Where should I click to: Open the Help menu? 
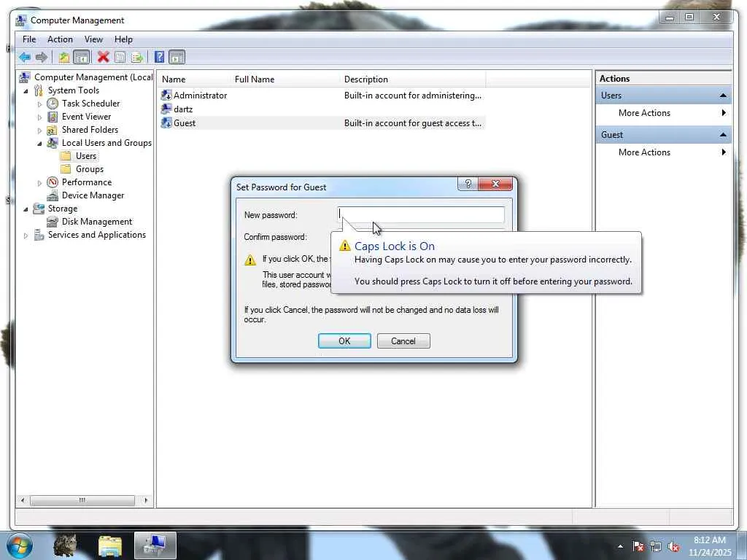coord(123,39)
